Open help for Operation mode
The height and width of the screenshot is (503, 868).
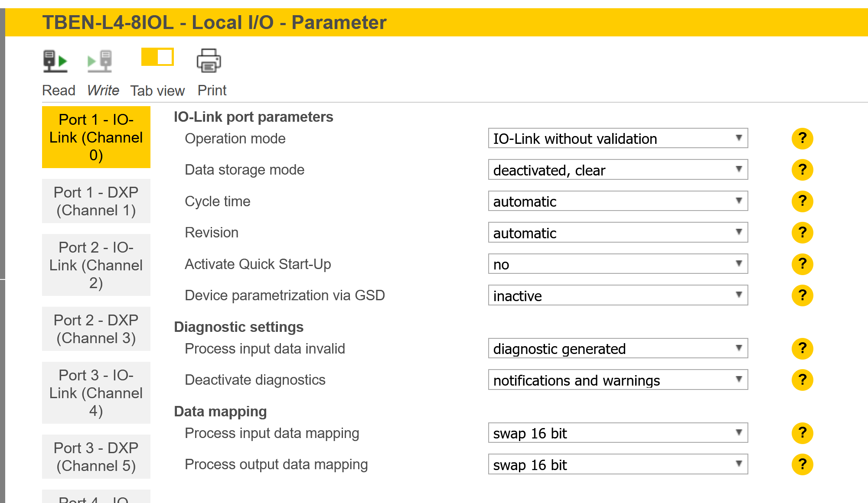[x=802, y=139]
